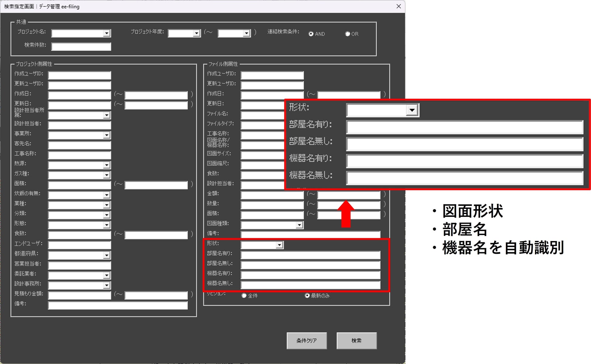The image size is (591, 364).
Task: Click the project-side 備考 text field
Action: (x=118, y=305)
